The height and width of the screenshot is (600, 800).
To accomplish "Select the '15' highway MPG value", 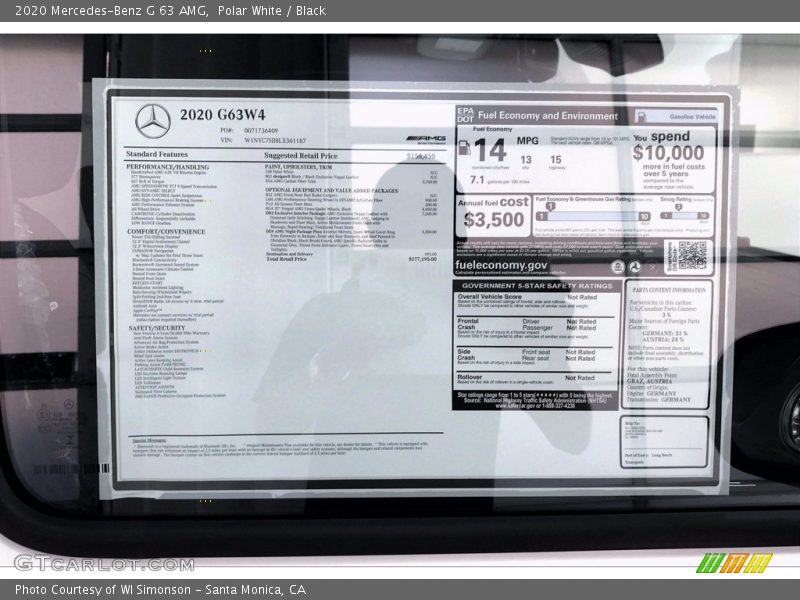I will coord(556,160).
